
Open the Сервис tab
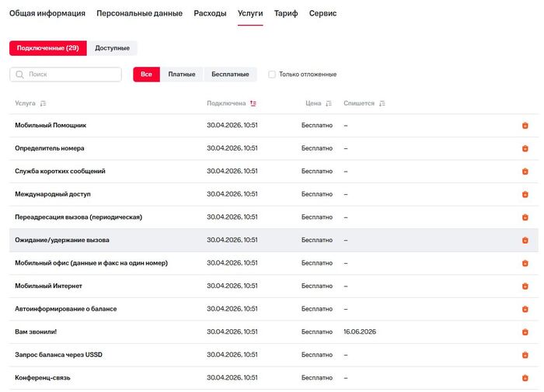click(x=323, y=13)
